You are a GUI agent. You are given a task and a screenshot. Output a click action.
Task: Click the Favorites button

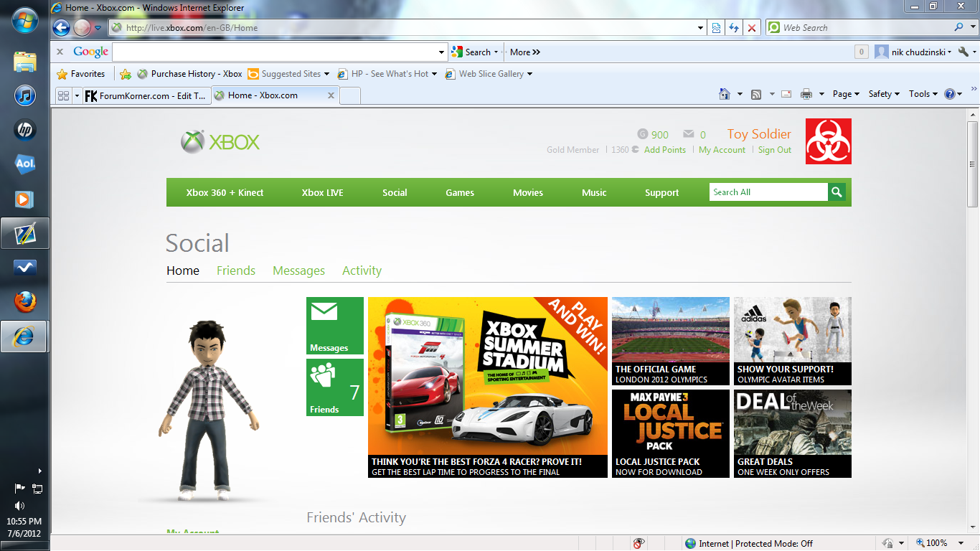[x=80, y=74]
